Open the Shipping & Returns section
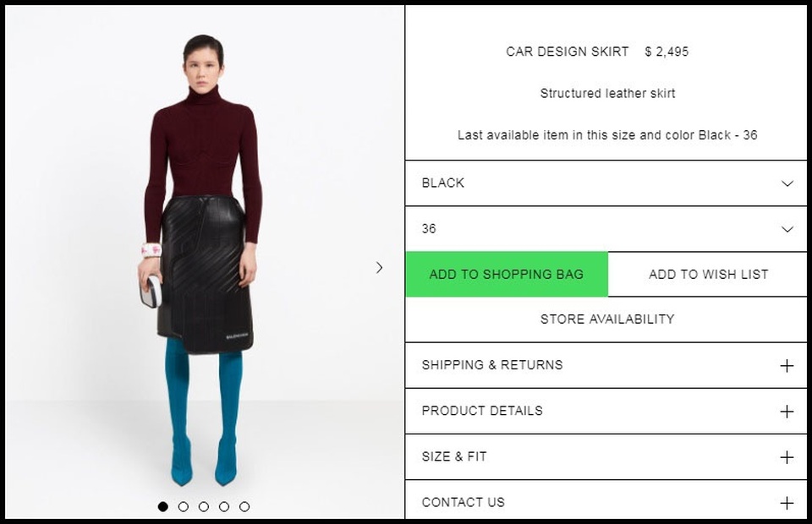The image size is (812, 524). click(x=606, y=365)
